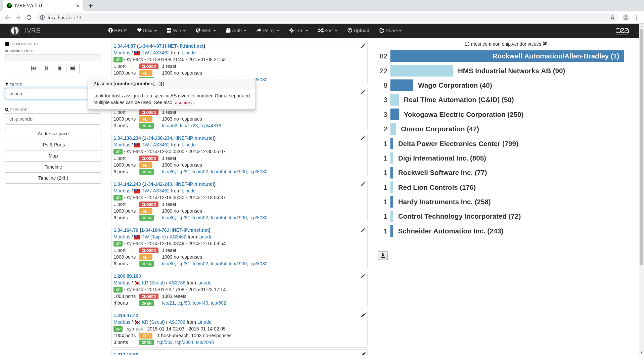Click the CEA logo in navbar

pyautogui.click(x=622, y=31)
